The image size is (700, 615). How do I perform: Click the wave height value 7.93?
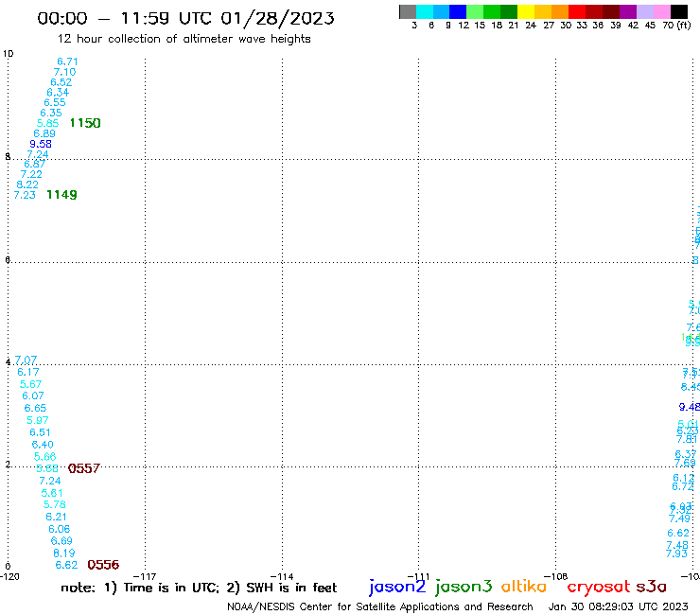(x=676, y=553)
